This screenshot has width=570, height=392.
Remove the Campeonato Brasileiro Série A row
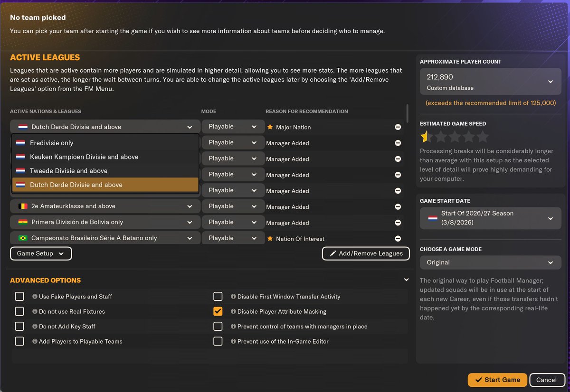[x=398, y=239]
